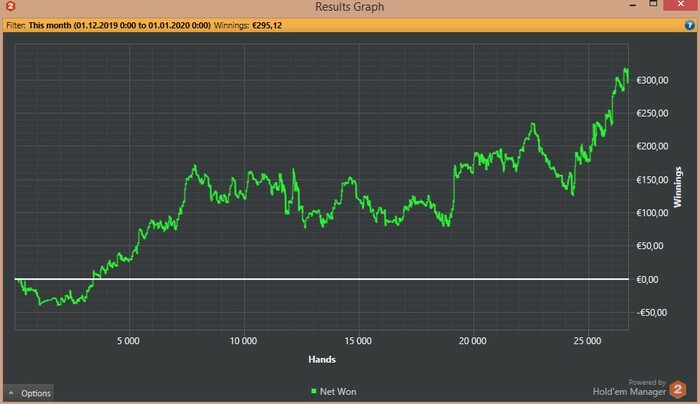Click the €50,00 axis value

(650, 246)
